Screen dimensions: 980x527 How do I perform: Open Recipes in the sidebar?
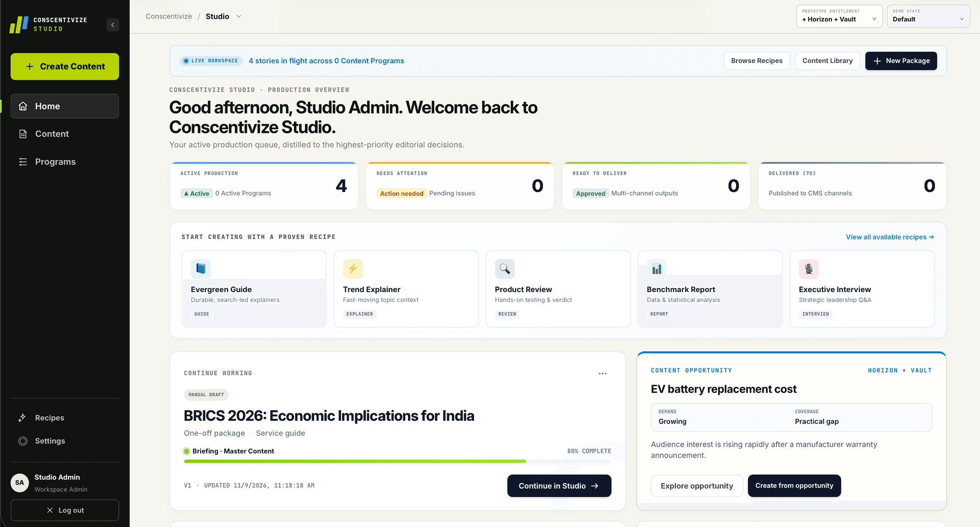pyautogui.click(x=65, y=418)
